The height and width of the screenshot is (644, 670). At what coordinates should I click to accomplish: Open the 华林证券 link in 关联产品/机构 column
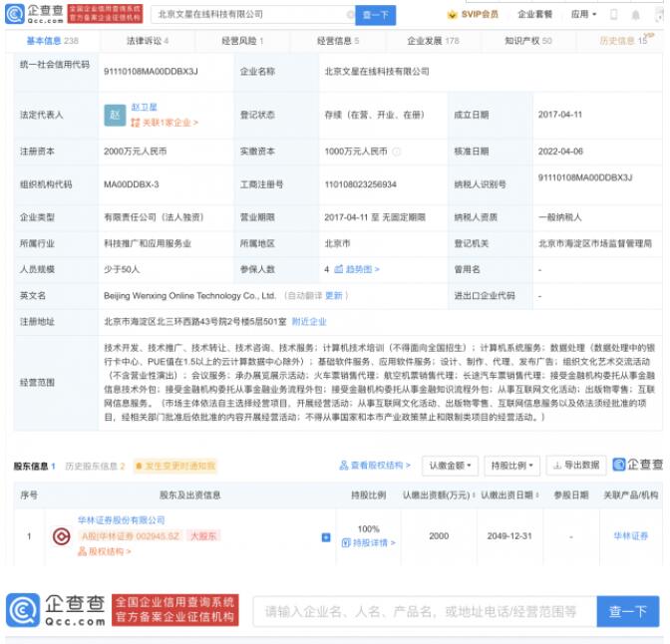click(x=631, y=536)
